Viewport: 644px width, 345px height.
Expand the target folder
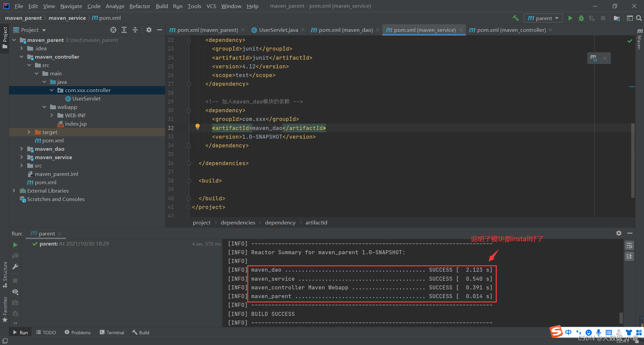pos(29,132)
